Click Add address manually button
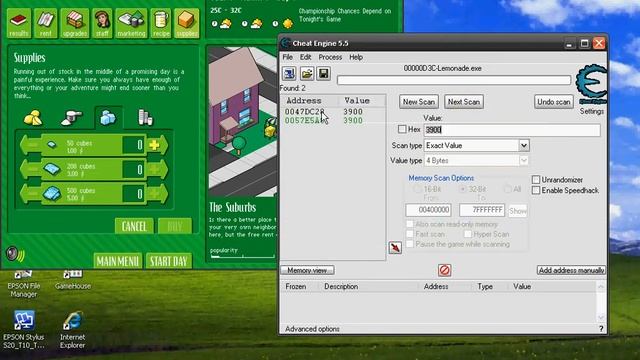Viewport: 640px width, 360px height. [571, 270]
